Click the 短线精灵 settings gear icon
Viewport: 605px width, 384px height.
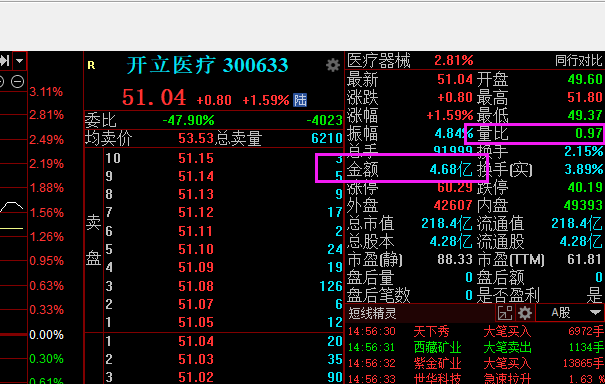(525, 313)
